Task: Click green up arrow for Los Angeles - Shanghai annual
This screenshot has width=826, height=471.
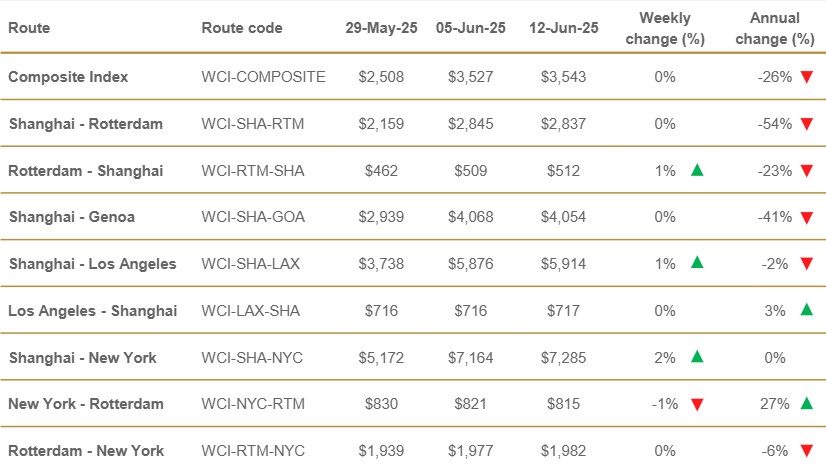Action: [806, 310]
